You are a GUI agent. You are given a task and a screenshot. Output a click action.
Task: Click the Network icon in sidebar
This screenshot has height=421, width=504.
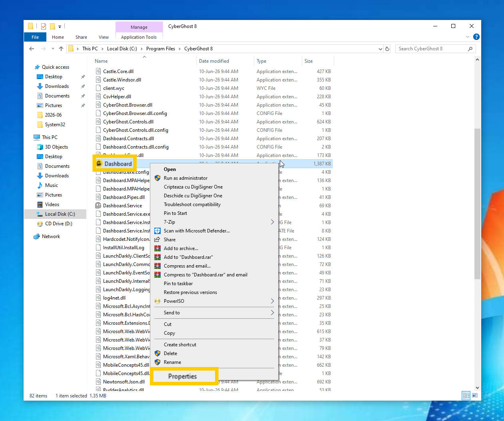coord(37,236)
